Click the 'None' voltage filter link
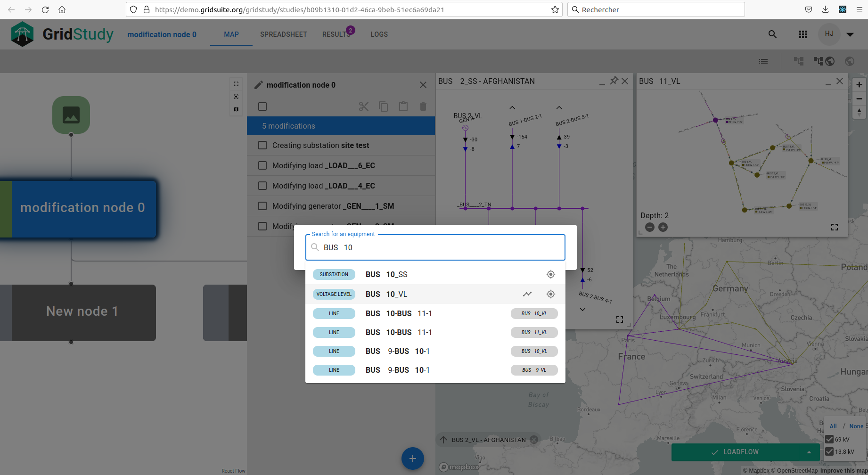Screen dimensions: 868x475 (856, 426)
